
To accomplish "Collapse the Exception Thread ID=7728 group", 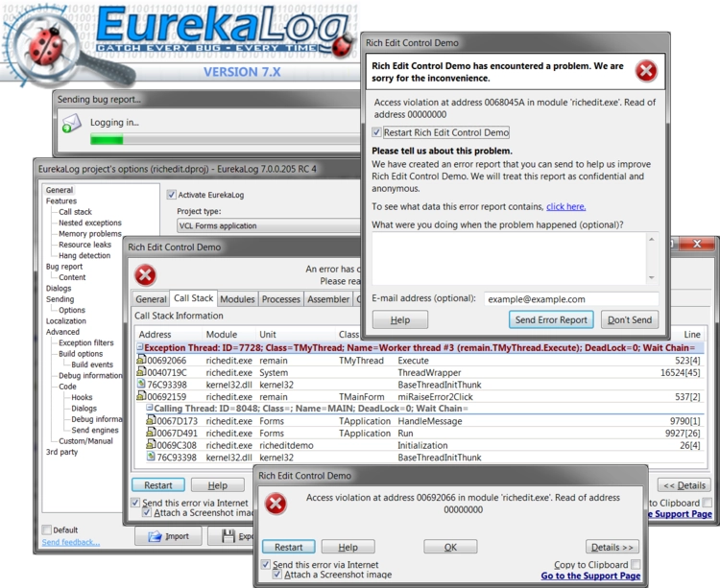I will pyautogui.click(x=140, y=347).
